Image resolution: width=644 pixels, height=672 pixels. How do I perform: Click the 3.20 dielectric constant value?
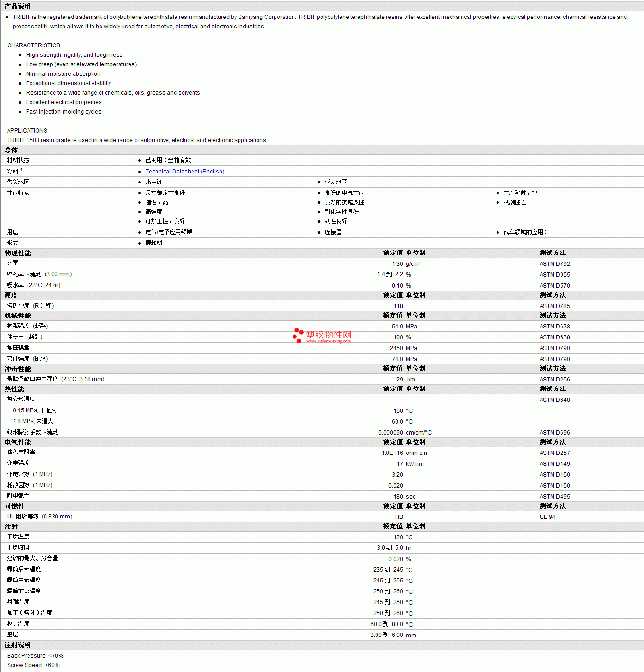[x=397, y=475]
